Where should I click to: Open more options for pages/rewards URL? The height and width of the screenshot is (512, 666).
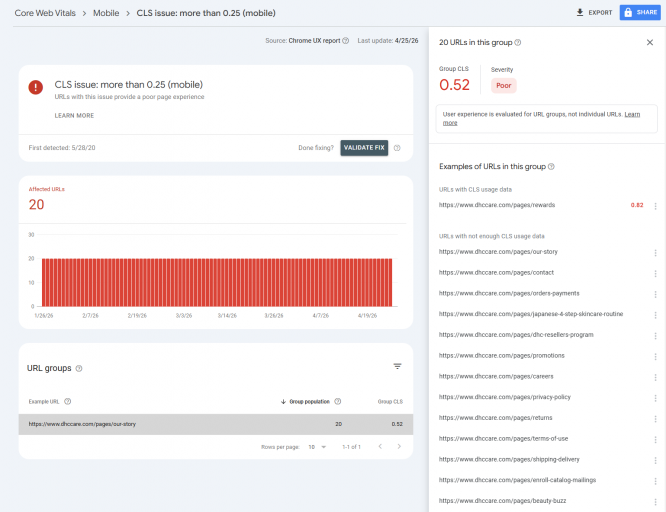655,206
